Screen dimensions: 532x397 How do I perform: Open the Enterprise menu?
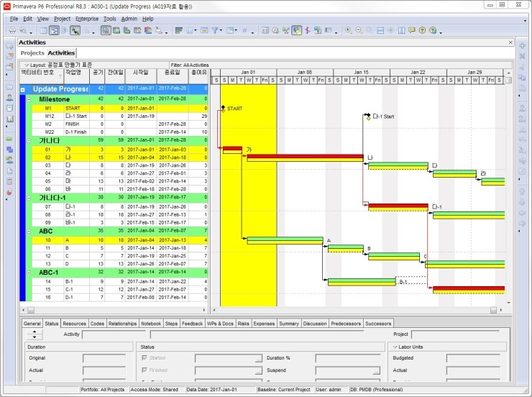tap(87, 19)
